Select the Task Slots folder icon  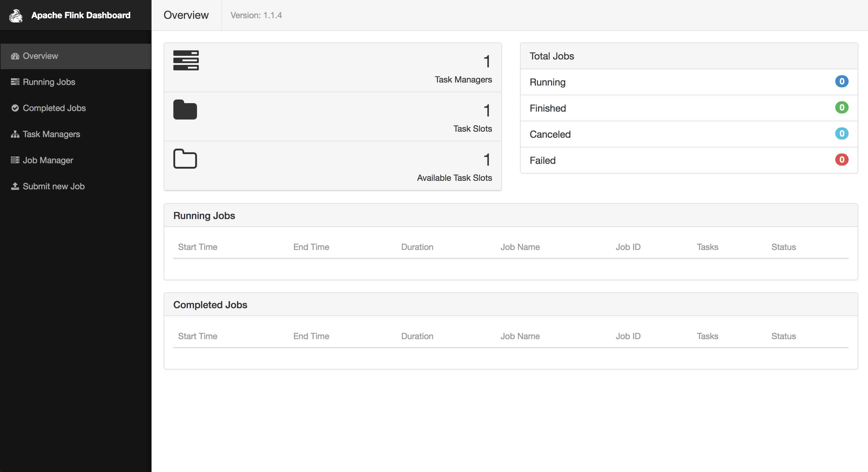[x=185, y=109]
